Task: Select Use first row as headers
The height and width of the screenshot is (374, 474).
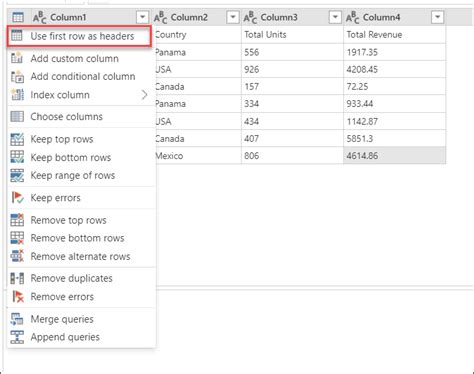Action: [79, 36]
